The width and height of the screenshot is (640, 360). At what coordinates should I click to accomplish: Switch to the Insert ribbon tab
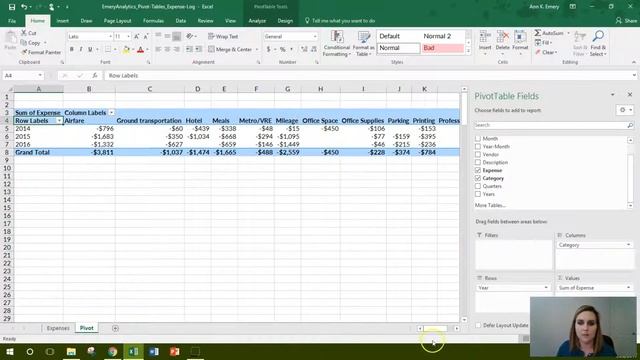(62, 21)
